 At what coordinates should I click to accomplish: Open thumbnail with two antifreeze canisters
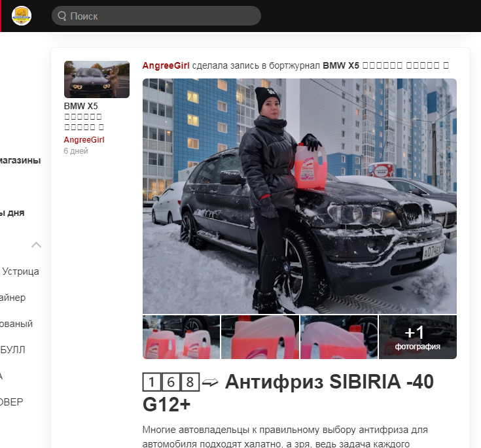pos(181,337)
